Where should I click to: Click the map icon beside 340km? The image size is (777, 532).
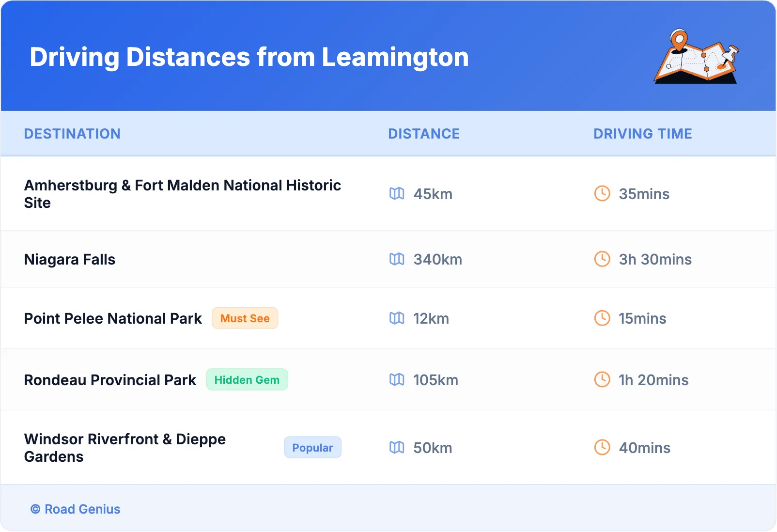[397, 259]
